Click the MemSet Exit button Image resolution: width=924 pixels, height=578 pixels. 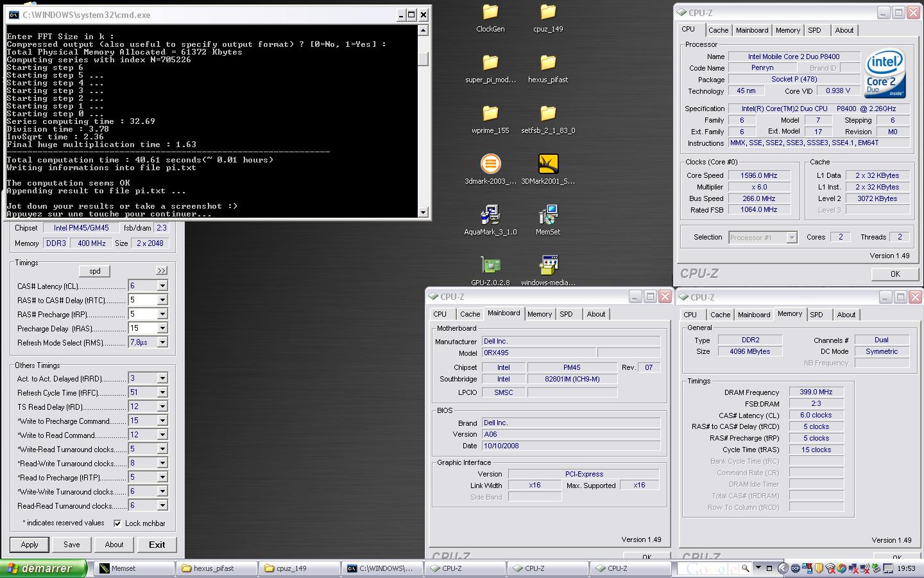[157, 545]
